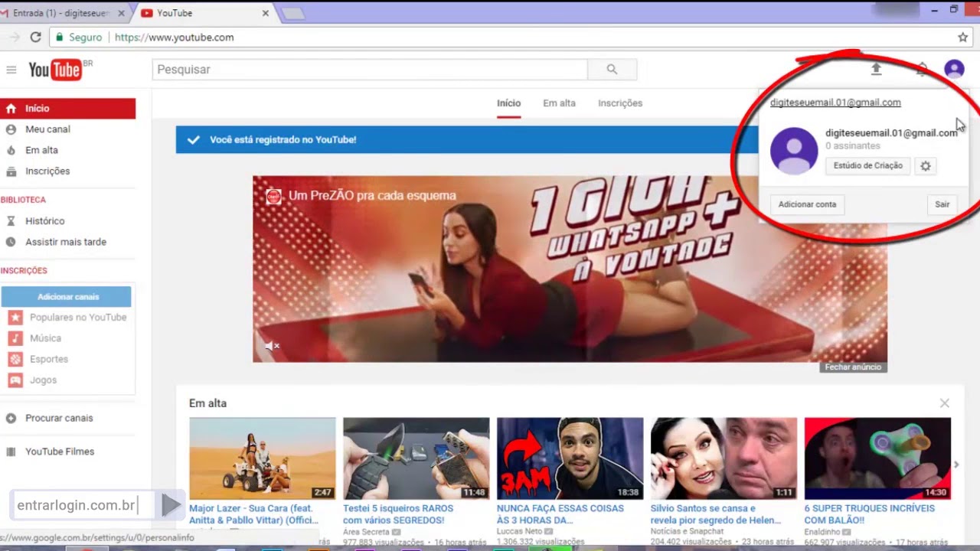Click the search magnifier button
The image size is (980, 551).
pyautogui.click(x=612, y=70)
